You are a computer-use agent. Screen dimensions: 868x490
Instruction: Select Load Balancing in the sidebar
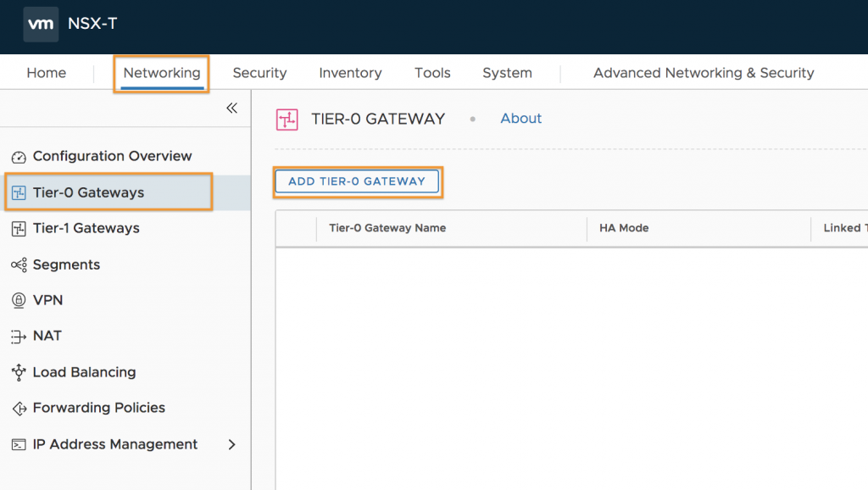tap(84, 372)
